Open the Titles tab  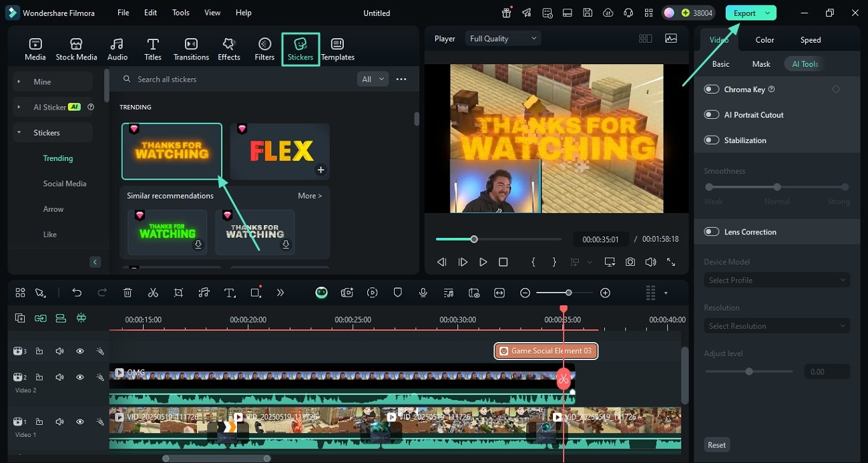click(153, 49)
